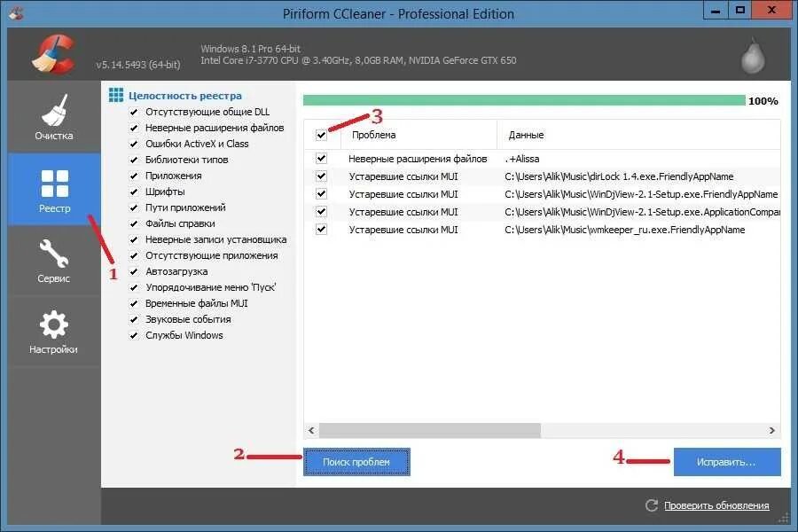Image resolution: width=798 pixels, height=532 pixels.
Task: Click the scroll left arrow
Action: pos(311,430)
